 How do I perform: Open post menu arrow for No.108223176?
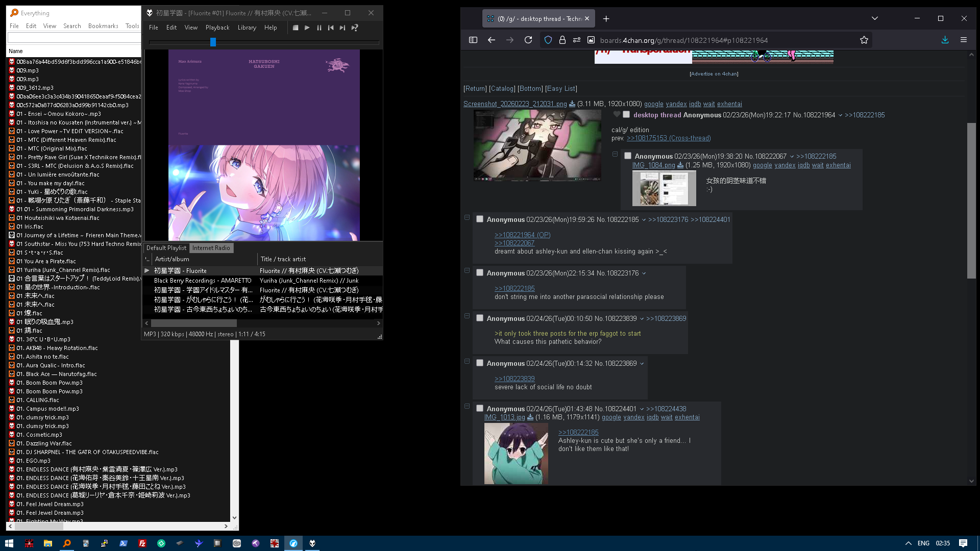pos(644,273)
